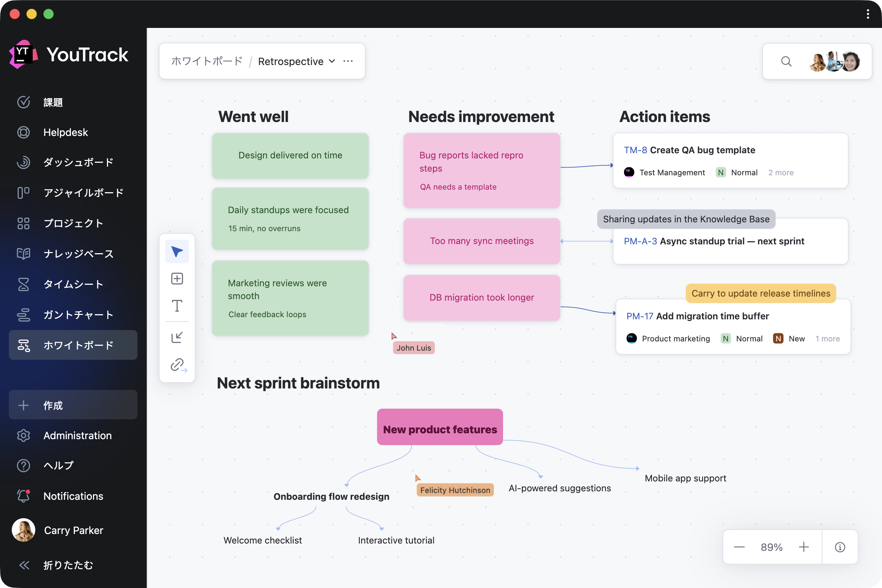The height and width of the screenshot is (588, 882).
Task: Click the Helpdesk sidebar item
Action: coord(65,132)
